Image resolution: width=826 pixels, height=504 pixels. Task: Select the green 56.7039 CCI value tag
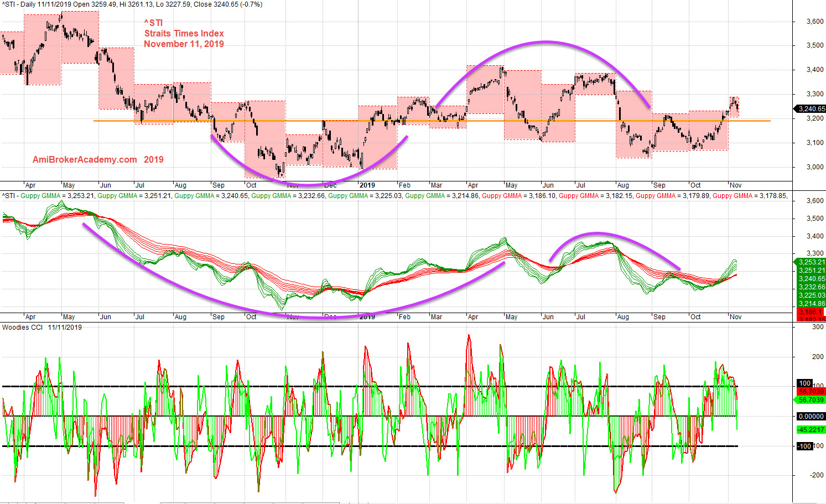811,400
